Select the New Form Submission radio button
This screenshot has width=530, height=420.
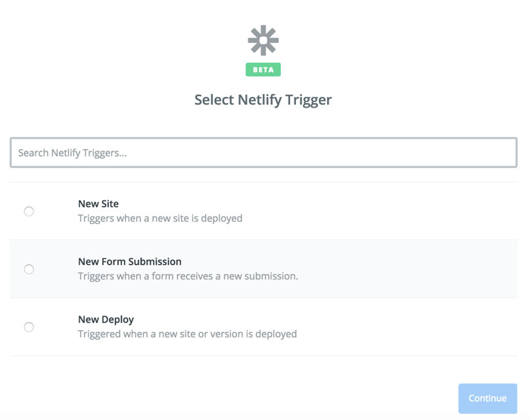tap(29, 269)
